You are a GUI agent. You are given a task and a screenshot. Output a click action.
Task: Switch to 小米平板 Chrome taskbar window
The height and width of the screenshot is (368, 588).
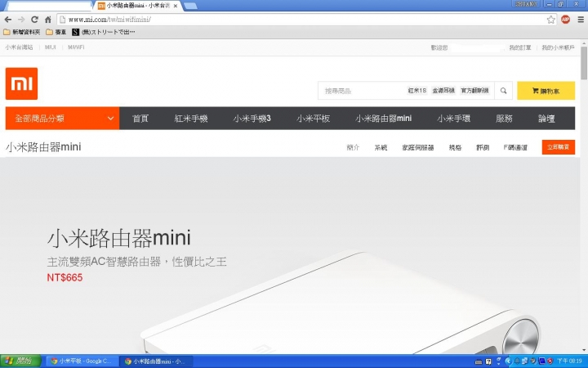[81, 361]
